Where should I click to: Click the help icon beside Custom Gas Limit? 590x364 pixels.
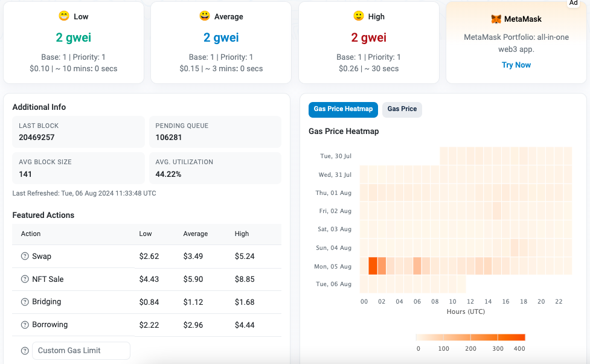pos(25,351)
